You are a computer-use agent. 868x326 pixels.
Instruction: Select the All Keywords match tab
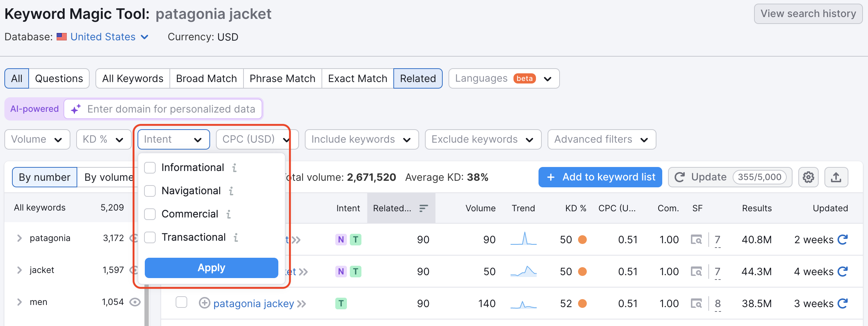[133, 78]
